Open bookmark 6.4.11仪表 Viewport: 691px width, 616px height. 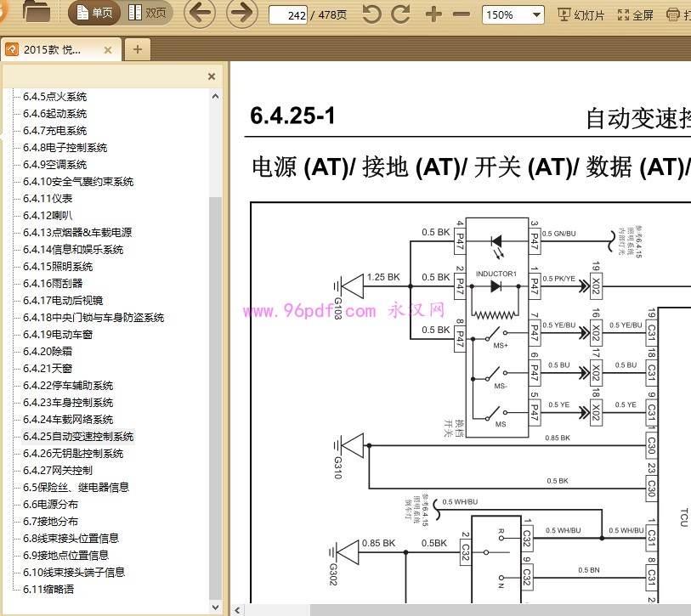click(x=48, y=199)
